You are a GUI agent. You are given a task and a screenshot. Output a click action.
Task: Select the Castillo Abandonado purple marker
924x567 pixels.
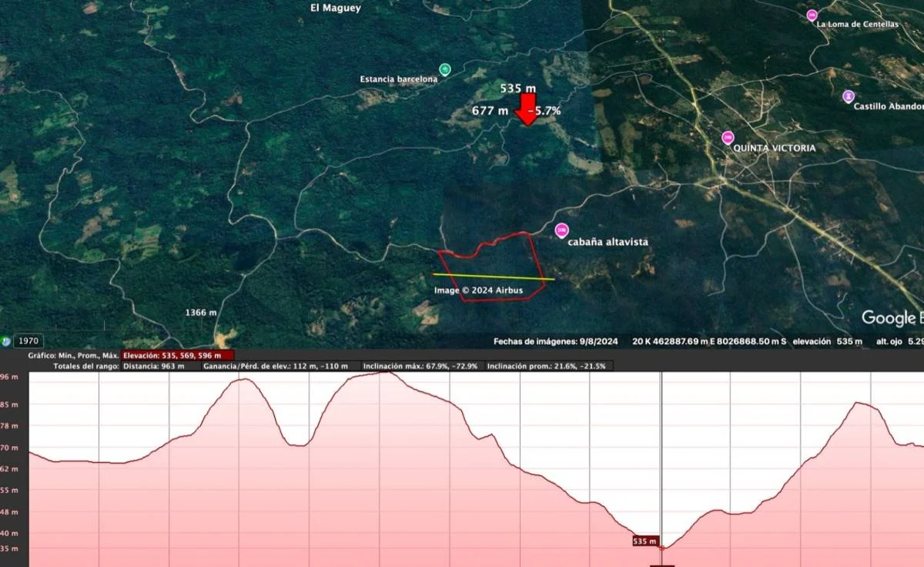pos(848,96)
